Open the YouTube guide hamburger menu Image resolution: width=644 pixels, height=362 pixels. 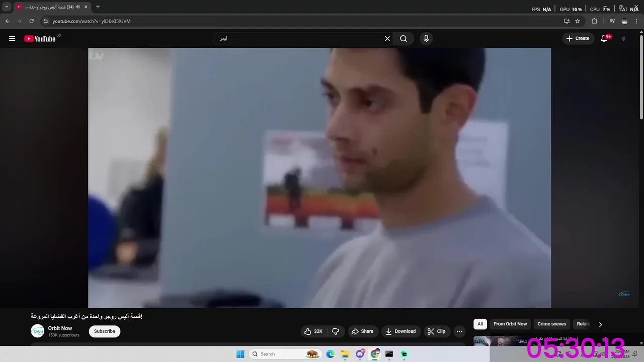12,39
